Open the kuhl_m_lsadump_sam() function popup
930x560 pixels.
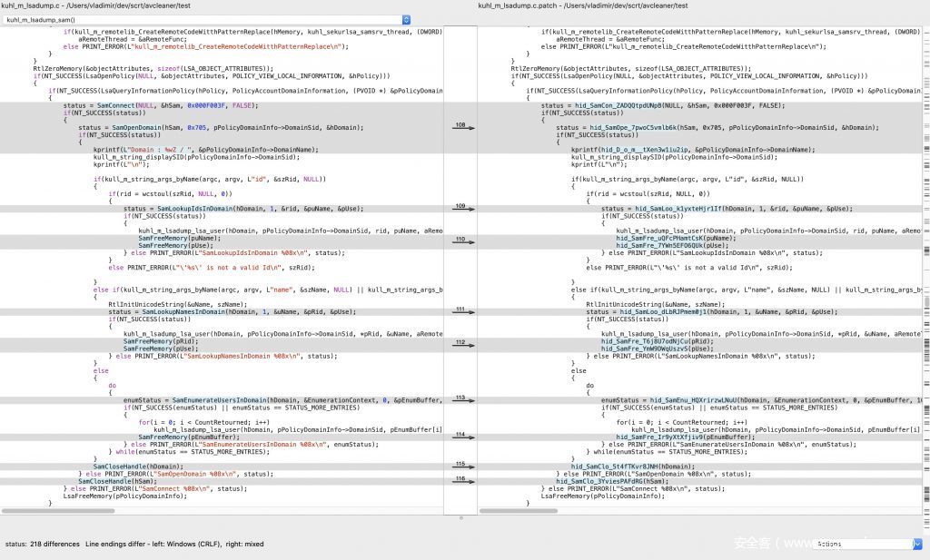pos(206,19)
